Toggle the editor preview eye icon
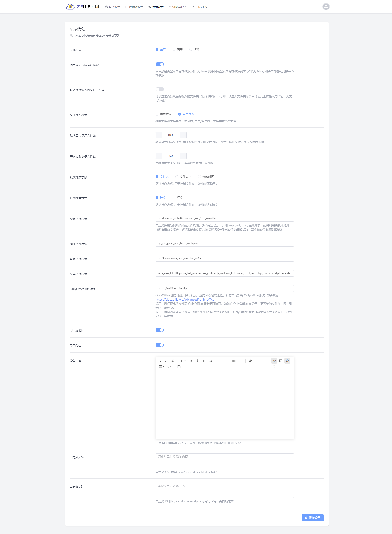 (x=274, y=361)
